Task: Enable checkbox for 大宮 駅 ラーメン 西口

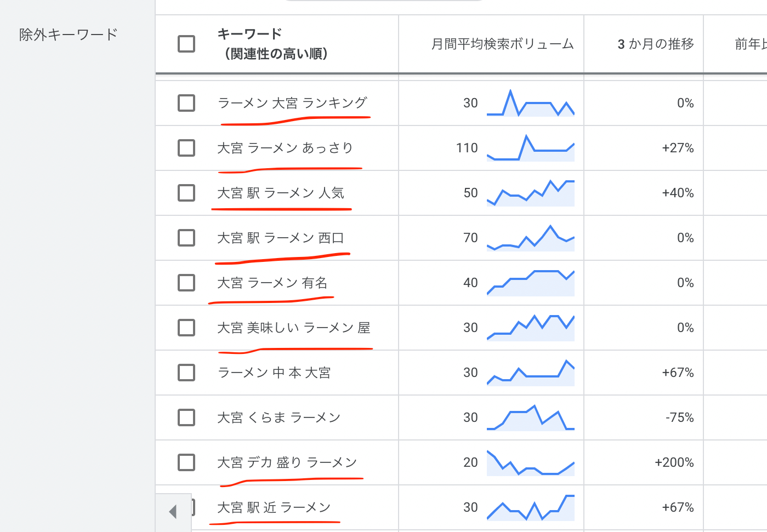Action: tap(186, 238)
